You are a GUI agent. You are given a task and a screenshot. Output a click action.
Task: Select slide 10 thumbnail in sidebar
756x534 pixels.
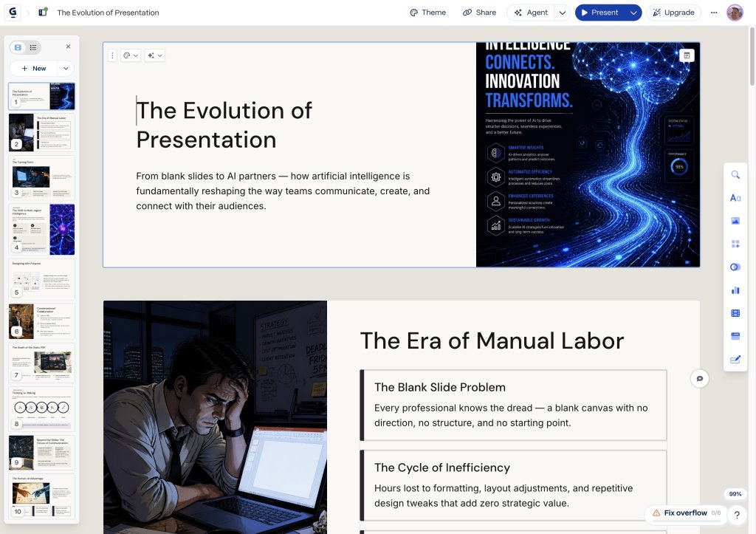coord(42,496)
